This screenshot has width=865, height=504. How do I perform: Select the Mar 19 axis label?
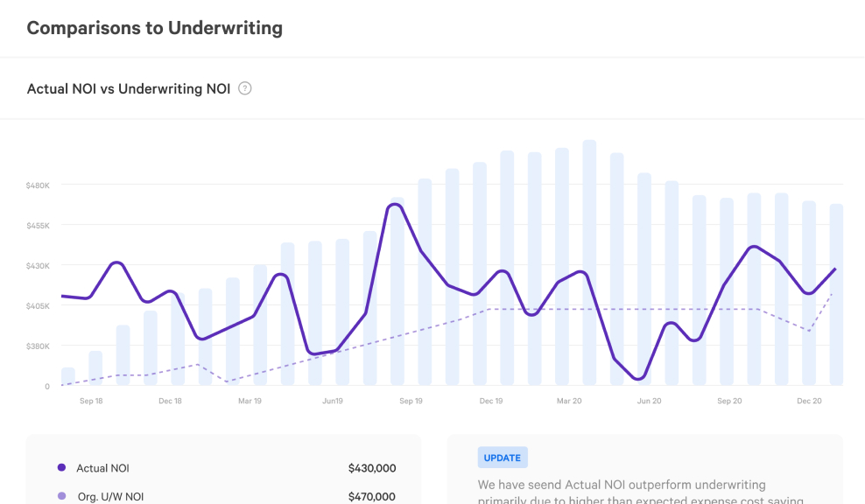[x=250, y=401]
